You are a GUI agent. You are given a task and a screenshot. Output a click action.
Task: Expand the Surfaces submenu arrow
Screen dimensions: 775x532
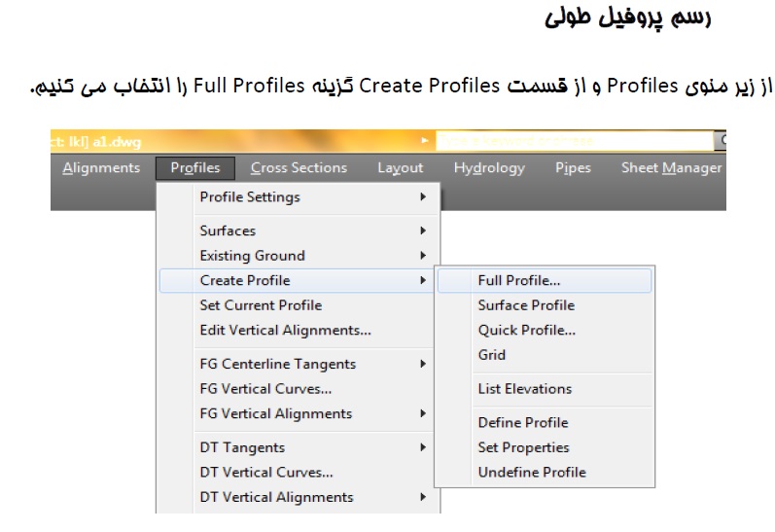click(423, 231)
